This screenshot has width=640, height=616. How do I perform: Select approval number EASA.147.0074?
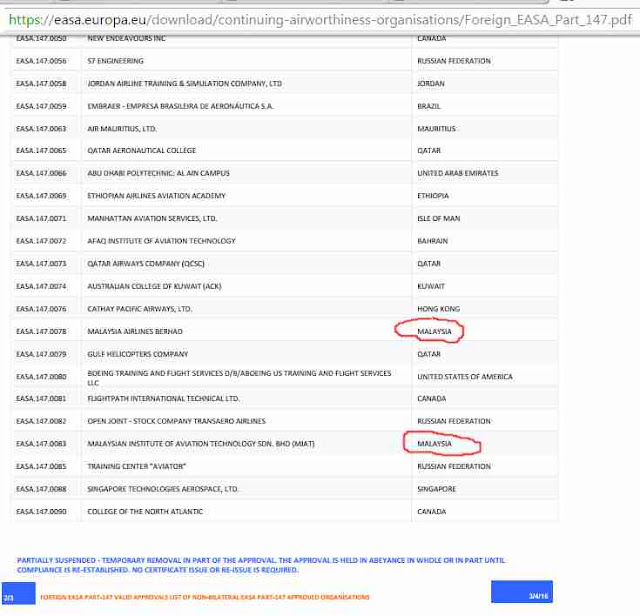click(41, 286)
